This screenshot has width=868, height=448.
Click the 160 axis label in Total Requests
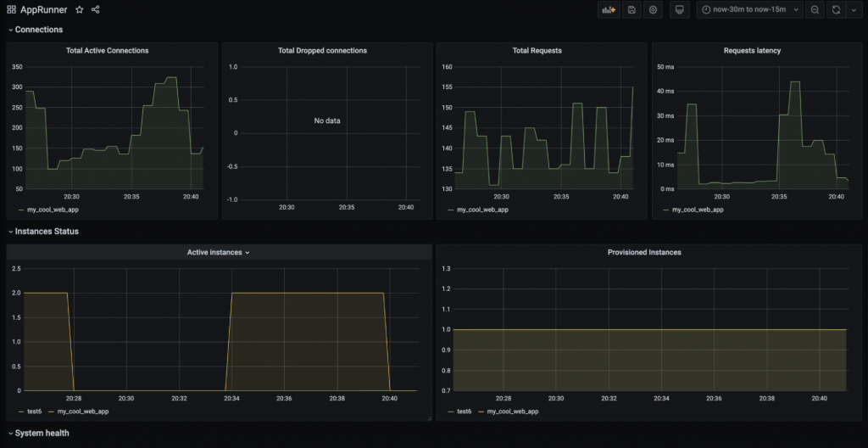click(x=447, y=66)
